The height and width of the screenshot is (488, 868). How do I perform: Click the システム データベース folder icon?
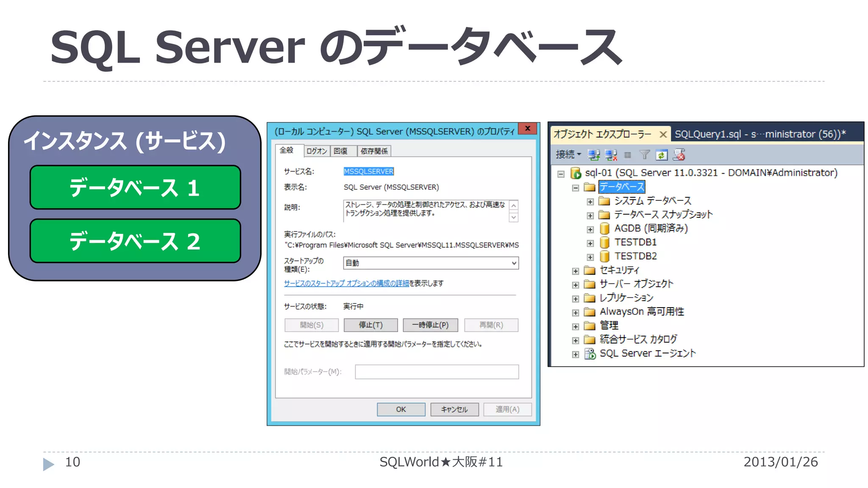pyautogui.click(x=604, y=201)
